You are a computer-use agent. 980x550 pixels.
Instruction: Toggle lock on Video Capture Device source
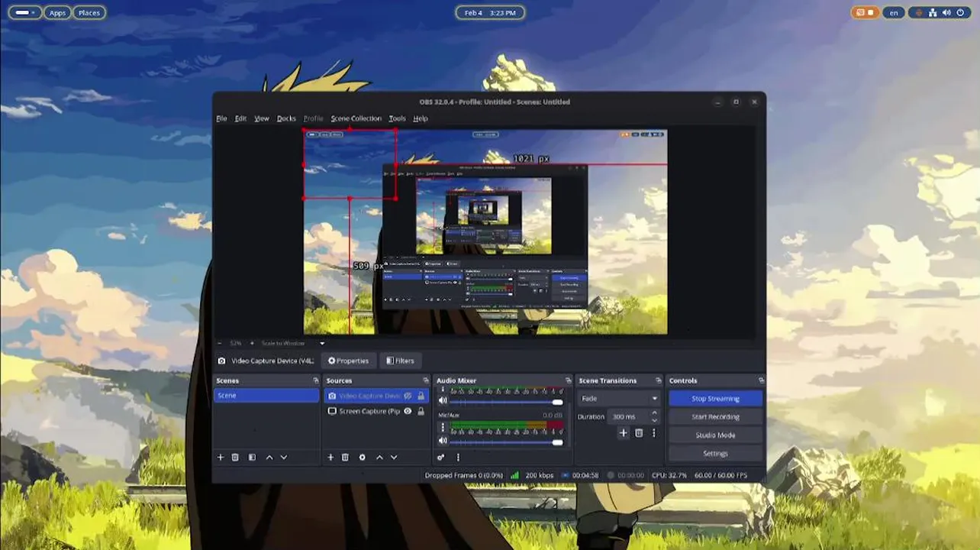pyautogui.click(x=421, y=396)
